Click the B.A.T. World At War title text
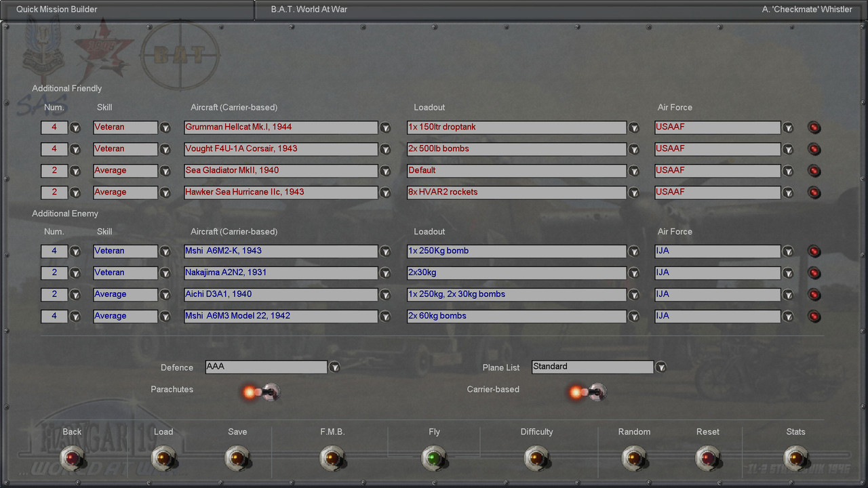This screenshot has height=488, width=868. (x=309, y=9)
